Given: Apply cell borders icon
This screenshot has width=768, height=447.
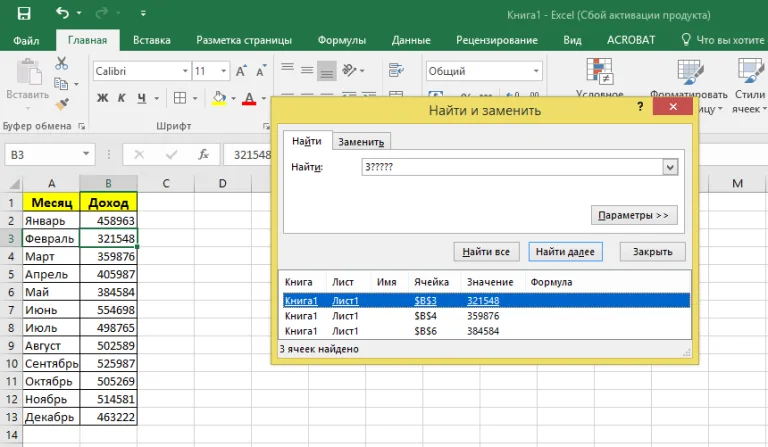Looking at the screenshot, I should [180, 98].
